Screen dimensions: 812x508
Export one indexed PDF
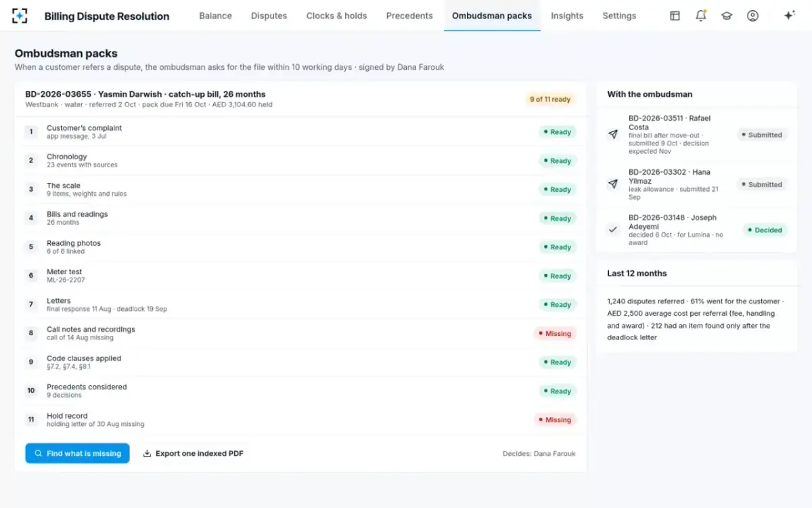[193, 453]
